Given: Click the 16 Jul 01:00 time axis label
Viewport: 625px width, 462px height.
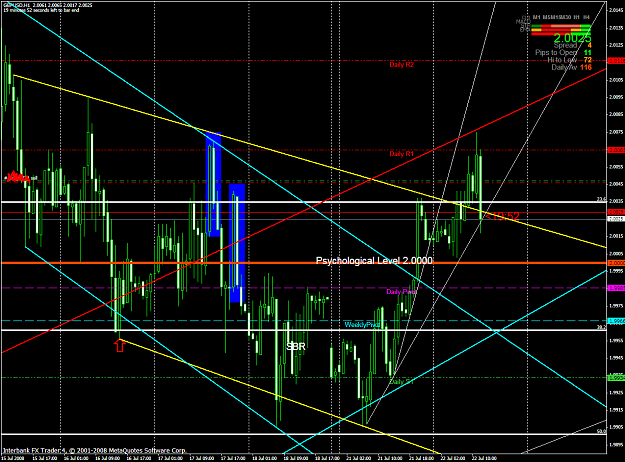Looking at the screenshot, I should click(x=76, y=458).
